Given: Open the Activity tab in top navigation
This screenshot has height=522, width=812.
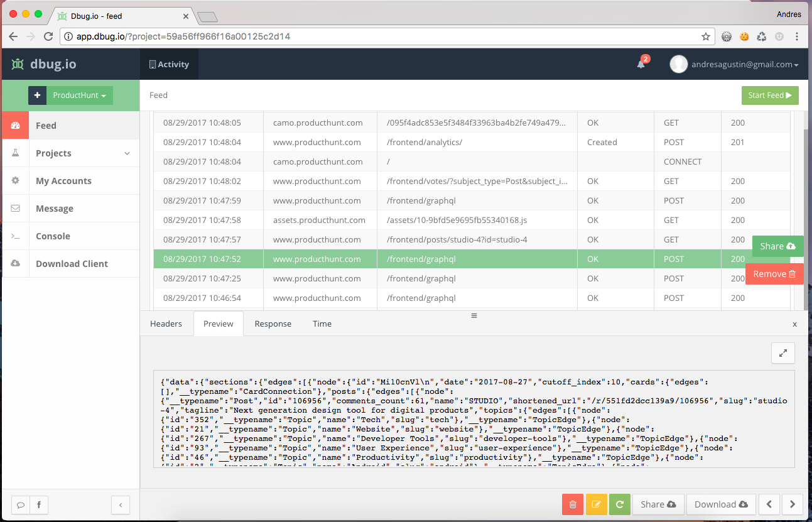Looking at the screenshot, I should (169, 64).
